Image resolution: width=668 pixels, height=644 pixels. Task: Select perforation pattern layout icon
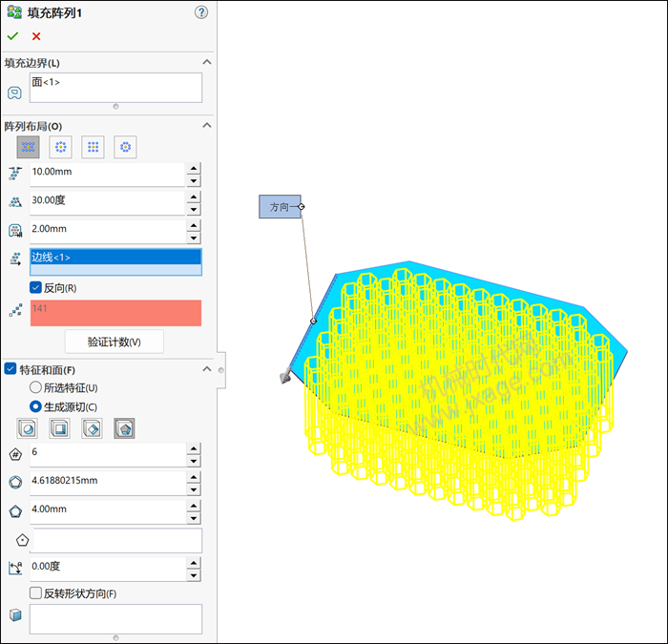28,147
